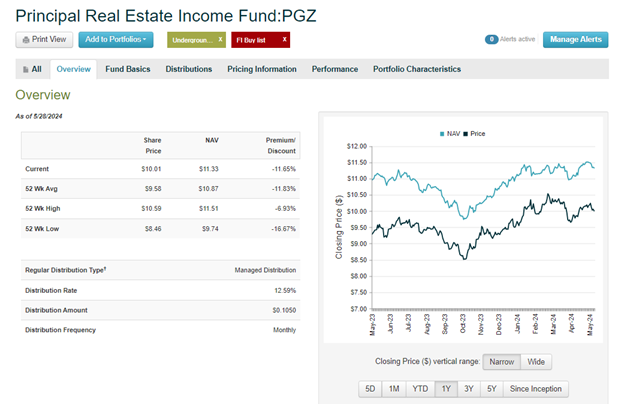The image size is (624, 404).
Task: Click the printer icon in Print View
Action: pos(26,40)
